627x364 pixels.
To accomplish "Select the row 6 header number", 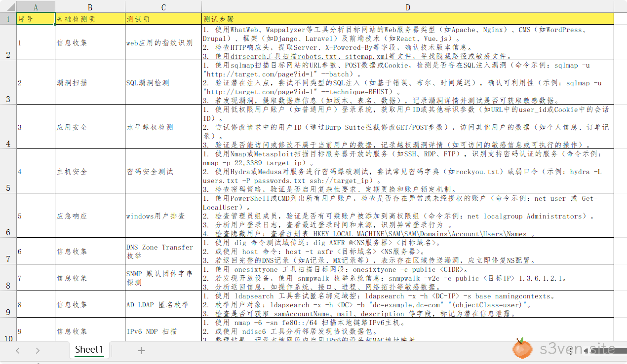I will coord(8,216).
